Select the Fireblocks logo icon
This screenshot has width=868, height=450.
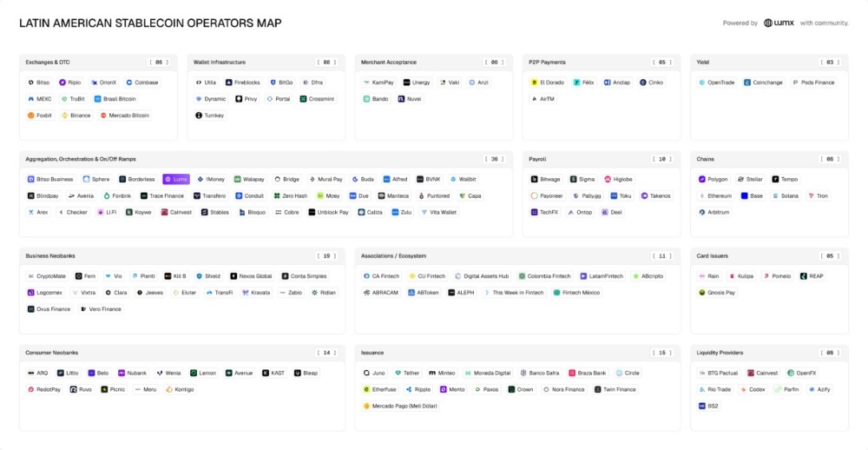228,83
